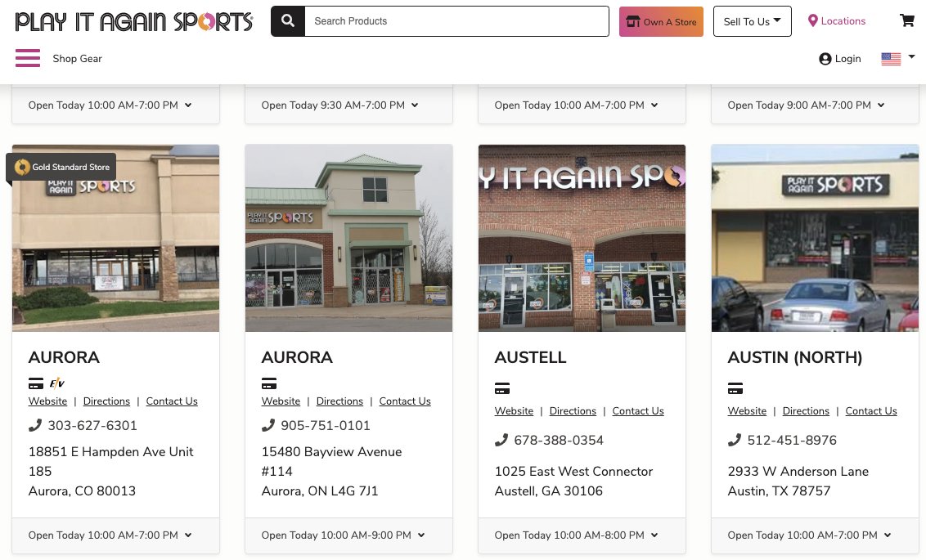The height and width of the screenshot is (560, 926).
Task: Click the Login account link
Action: 840,58
